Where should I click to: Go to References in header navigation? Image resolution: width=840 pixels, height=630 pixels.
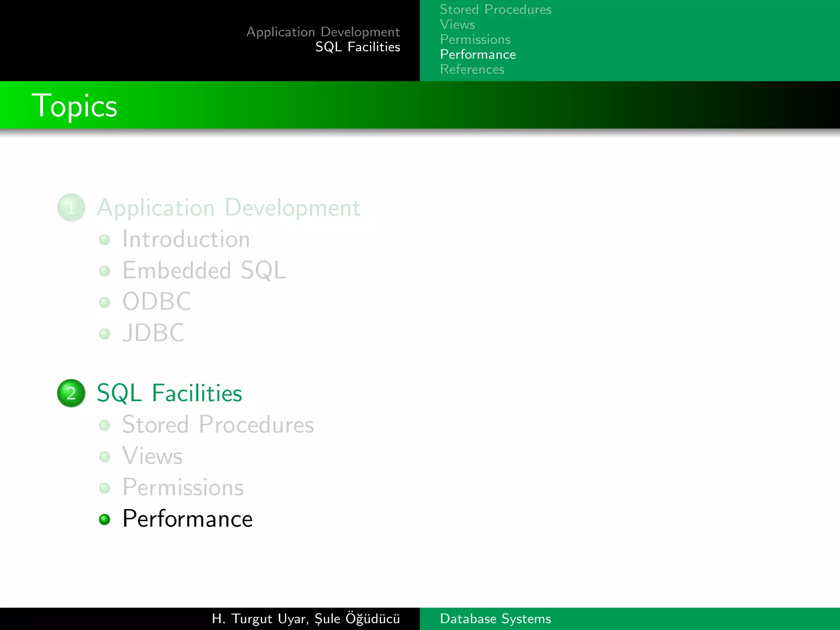click(x=472, y=69)
